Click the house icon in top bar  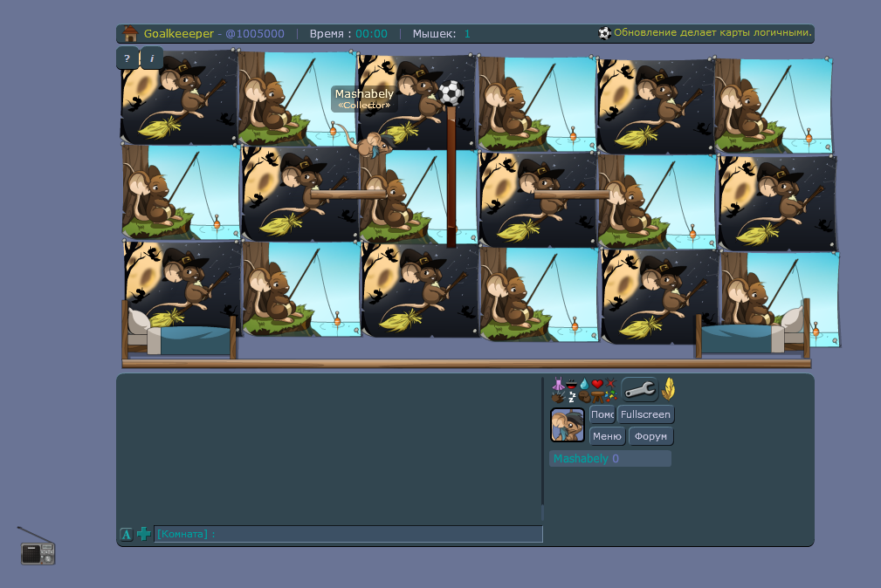(130, 34)
